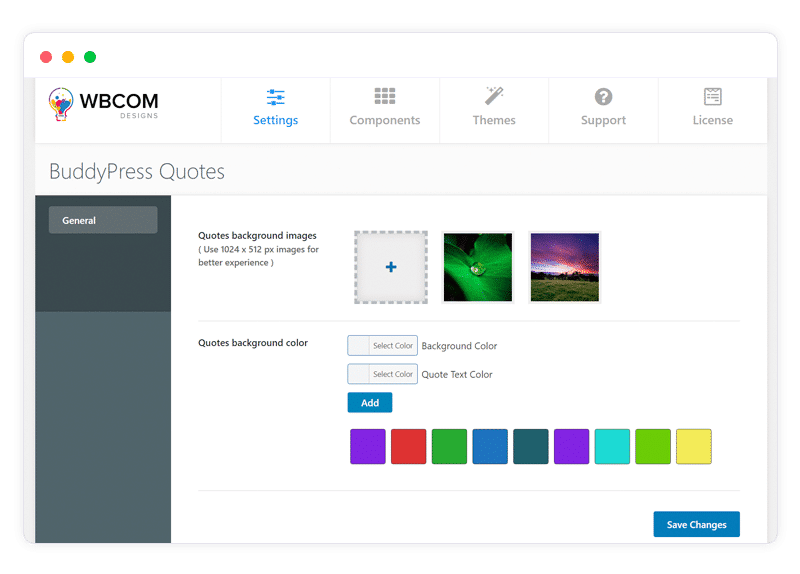The width and height of the screenshot is (800, 574).
Task: Select the purple sunset background image
Action: 565,267
